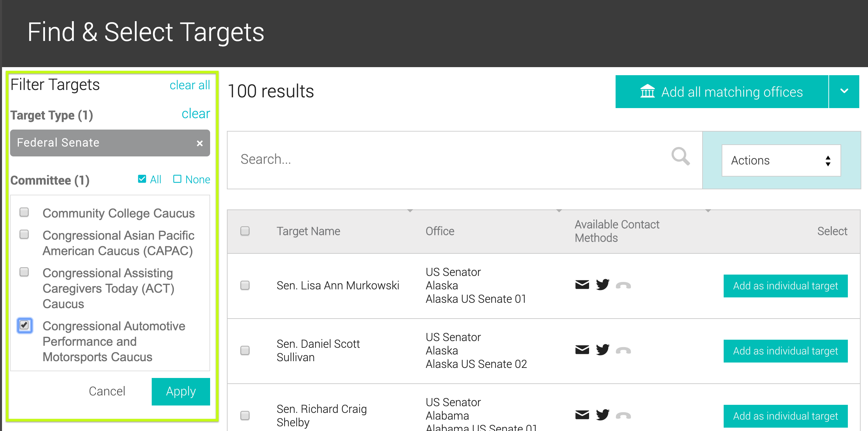Click the Target Type (1) heading
Image resolution: width=868 pixels, height=431 pixels.
(x=52, y=115)
